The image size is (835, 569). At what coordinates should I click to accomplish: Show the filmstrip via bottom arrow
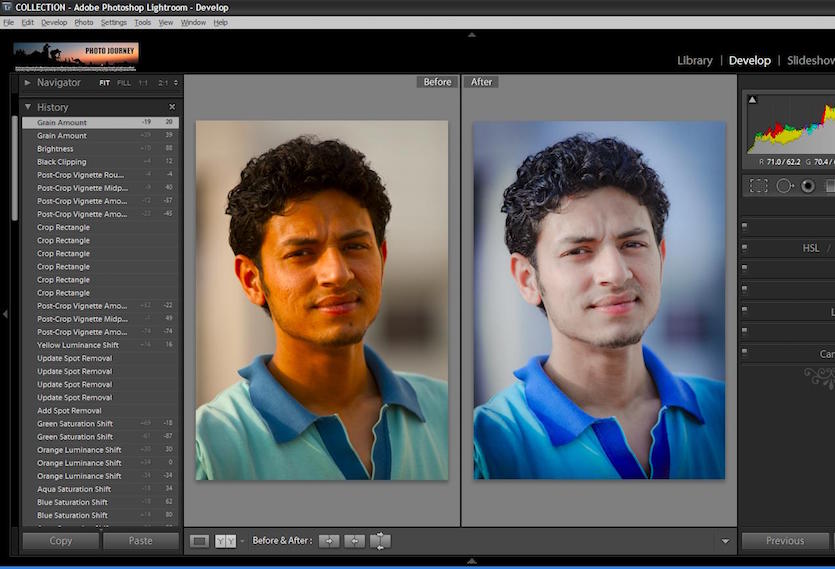pos(471,560)
